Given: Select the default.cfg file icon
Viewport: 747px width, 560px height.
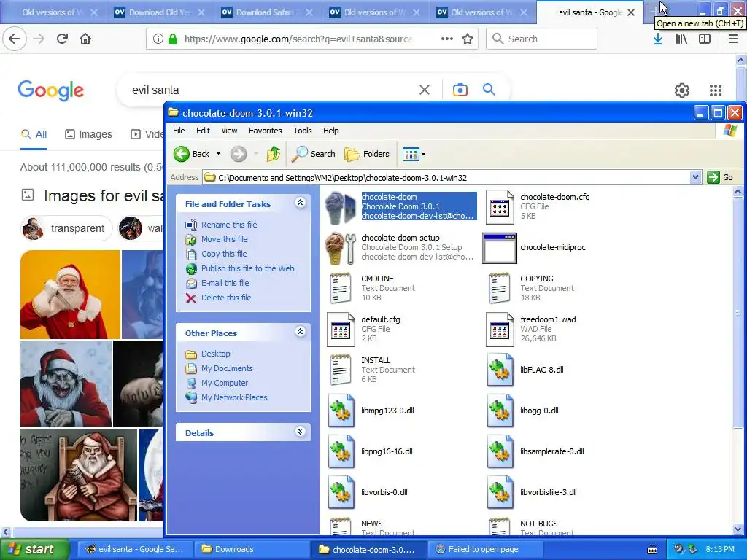Looking at the screenshot, I should (341, 330).
